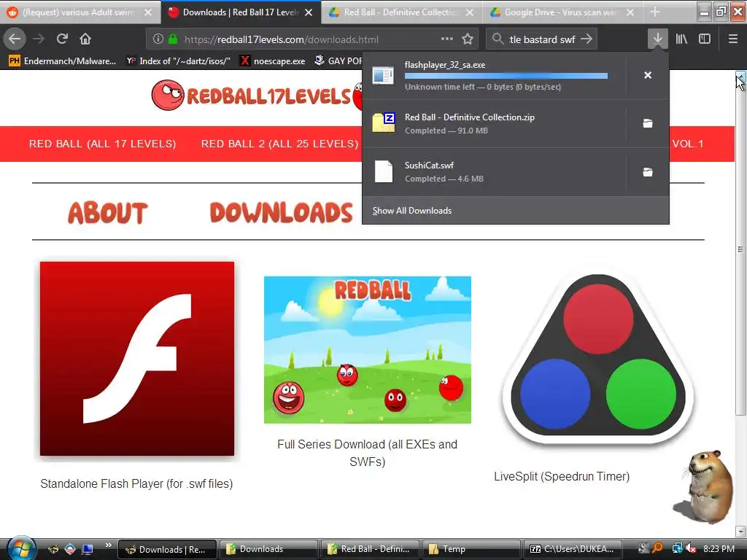The height and width of the screenshot is (560, 747).
Task: Click the RedBall17Levels site logo
Action: click(256, 96)
